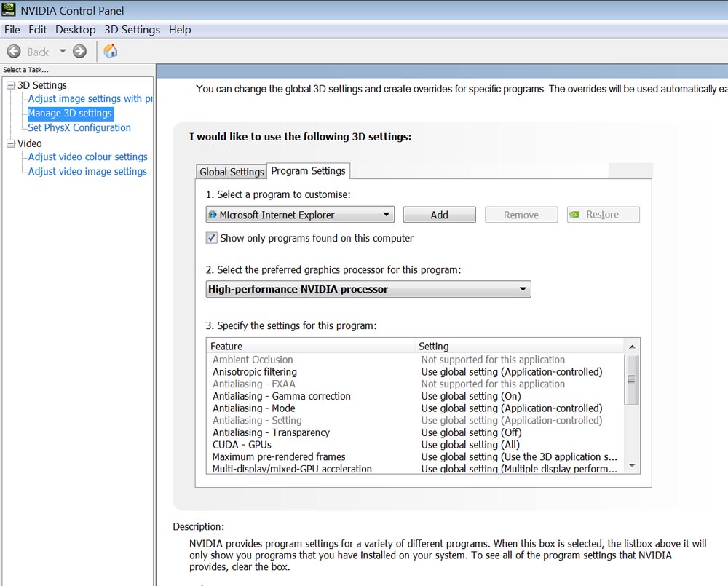Open the Microsoft Internet Explorer program dropdown
Screen dimensions: 728x586
coord(300,215)
